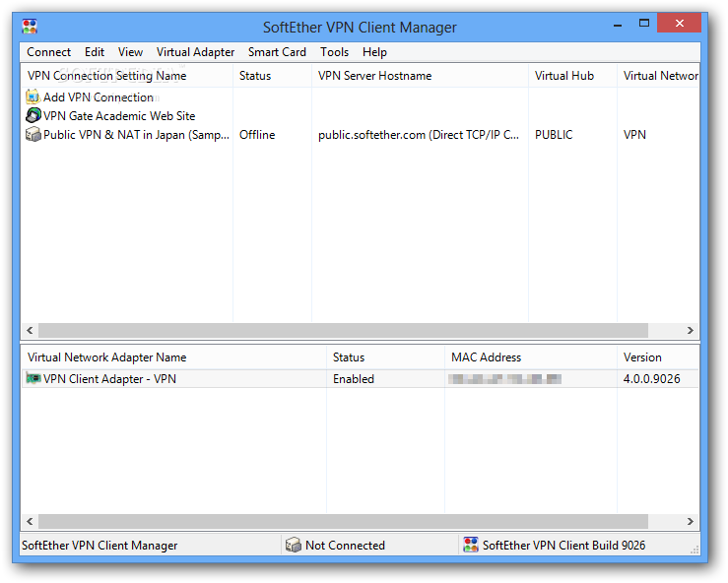Select Public VPN & NAT in Japan entry

(136, 135)
